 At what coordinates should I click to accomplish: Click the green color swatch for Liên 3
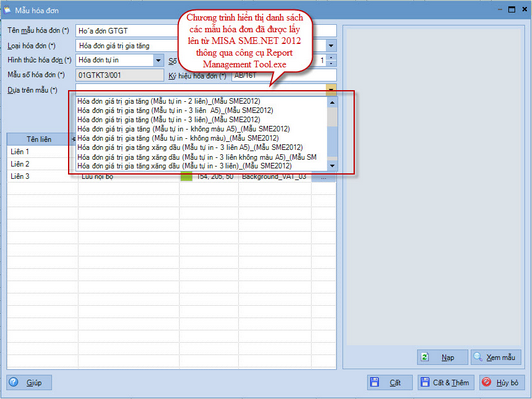pyautogui.click(x=186, y=176)
